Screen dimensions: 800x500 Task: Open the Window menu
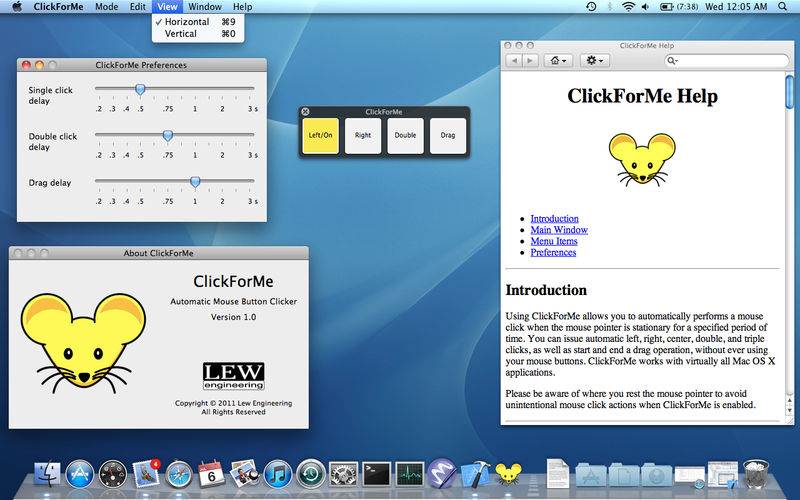click(205, 7)
